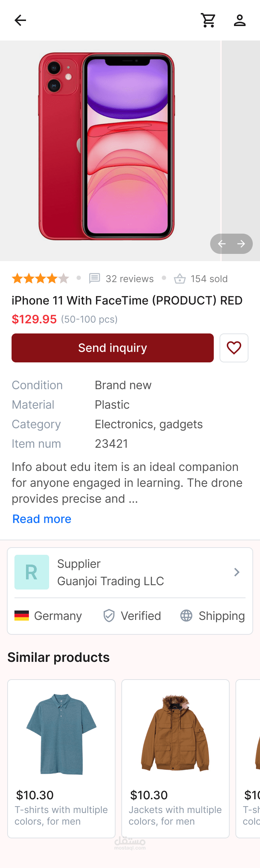Click the five-star rating

tap(40, 278)
